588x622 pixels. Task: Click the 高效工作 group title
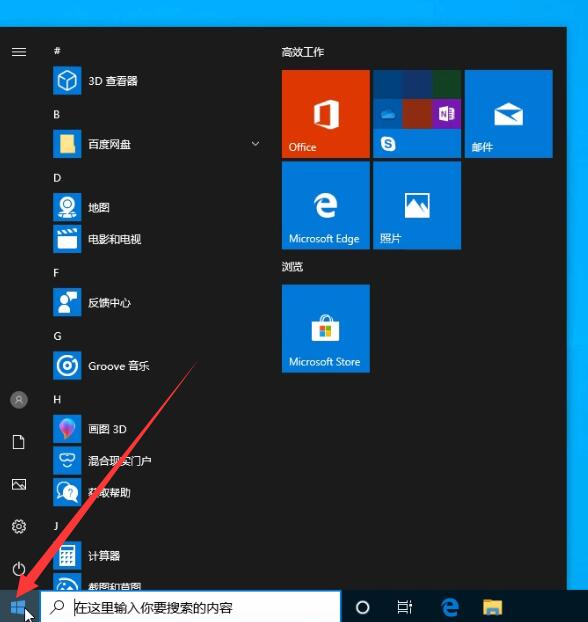pos(303,52)
